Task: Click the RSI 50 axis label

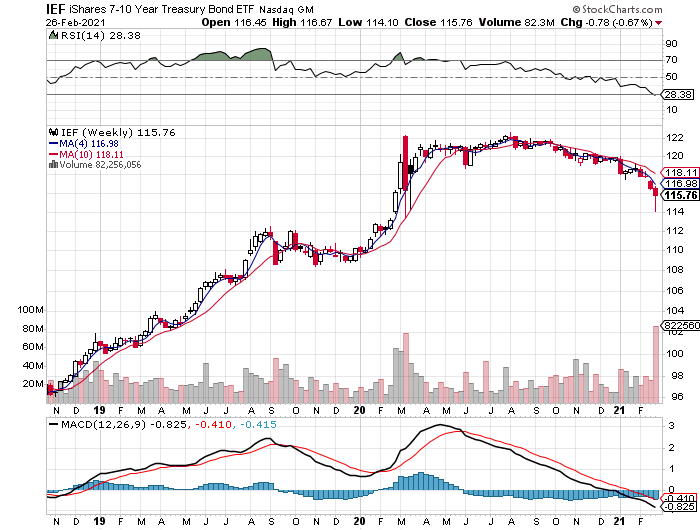Action: (671, 77)
